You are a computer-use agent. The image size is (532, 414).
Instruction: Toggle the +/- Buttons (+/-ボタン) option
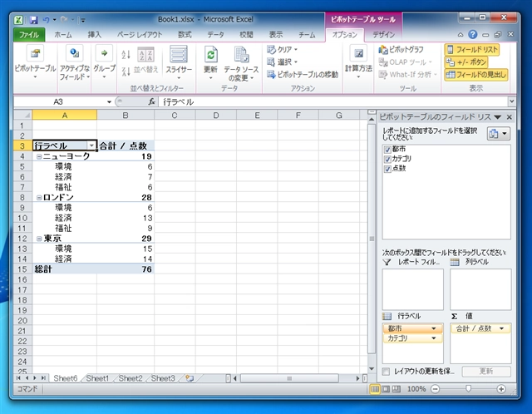(x=466, y=62)
